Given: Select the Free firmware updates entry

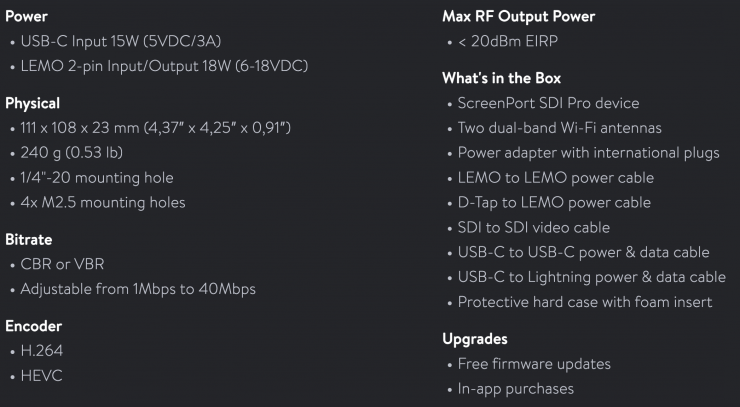Looking at the screenshot, I should [534, 363].
